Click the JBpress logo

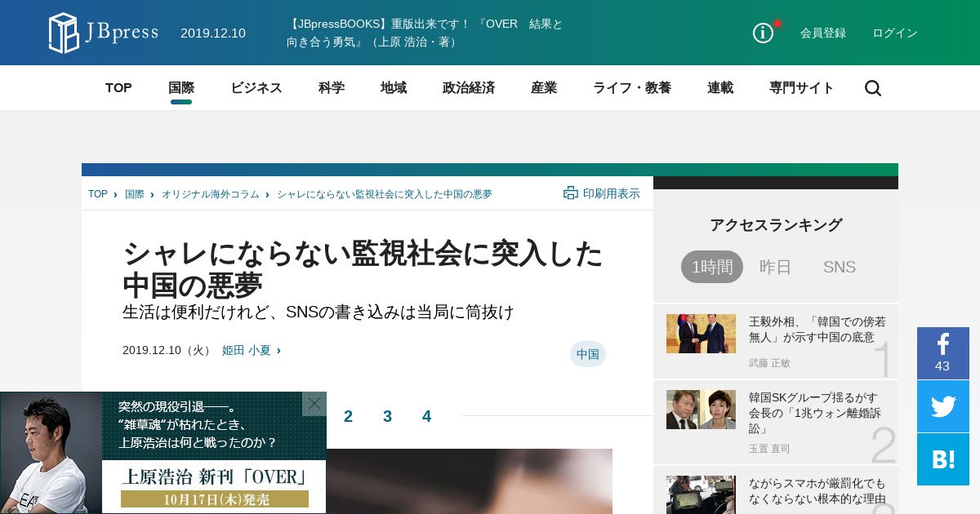point(103,33)
